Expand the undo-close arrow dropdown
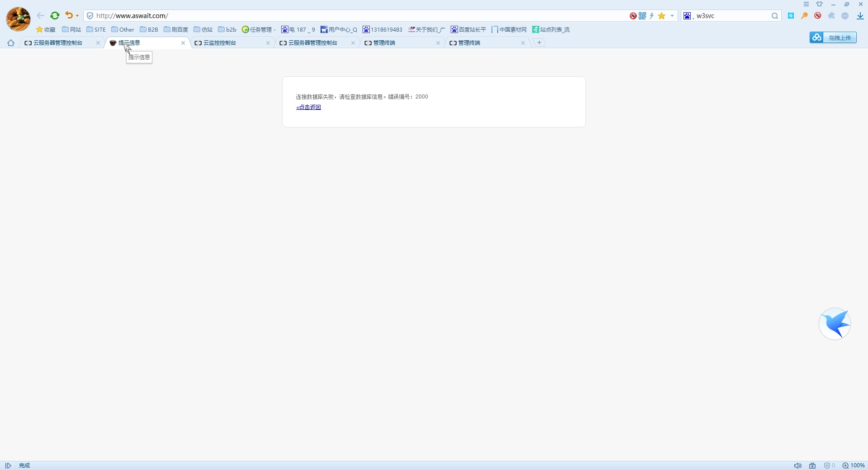Viewport: 868px width, 470px height. (77, 16)
